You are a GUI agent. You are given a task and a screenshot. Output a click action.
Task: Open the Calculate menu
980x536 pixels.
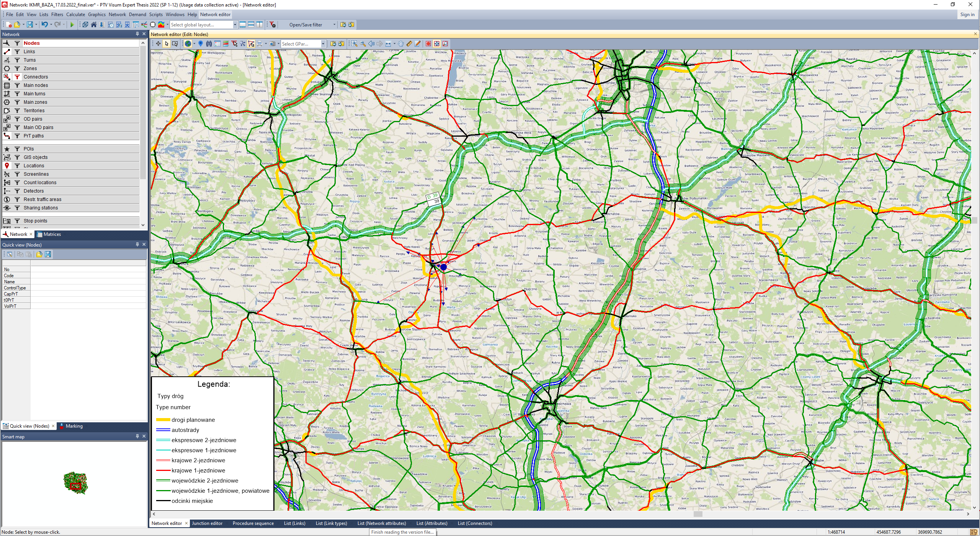point(75,15)
